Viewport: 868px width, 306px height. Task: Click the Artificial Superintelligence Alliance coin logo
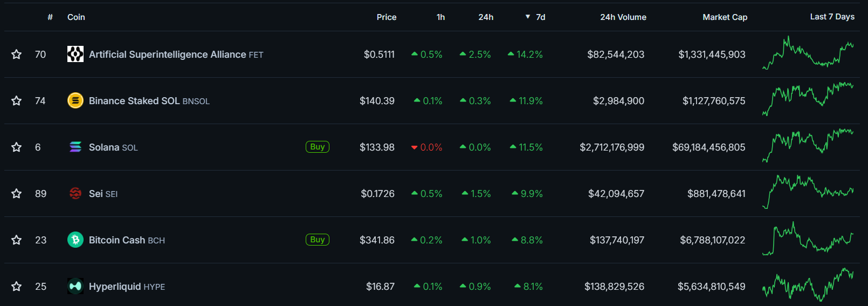point(75,54)
